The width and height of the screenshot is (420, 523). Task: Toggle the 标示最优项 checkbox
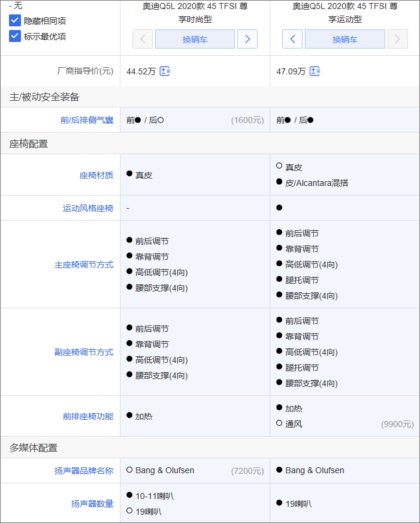14,36
